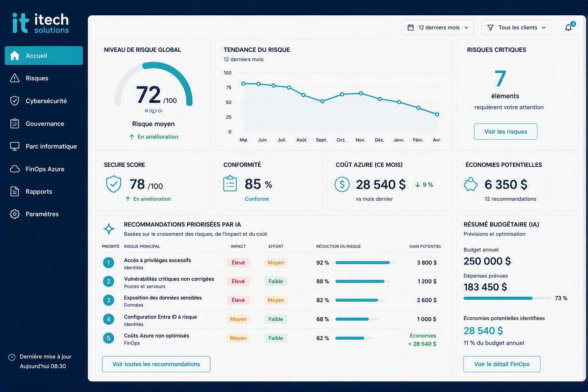The image size is (588, 392).
Task: Click the Coût Azure dollar icon
Action: (342, 185)
